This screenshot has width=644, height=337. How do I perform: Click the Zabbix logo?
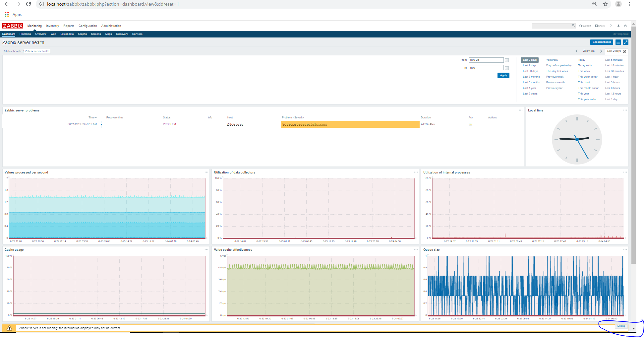click(x=13, y=26)
